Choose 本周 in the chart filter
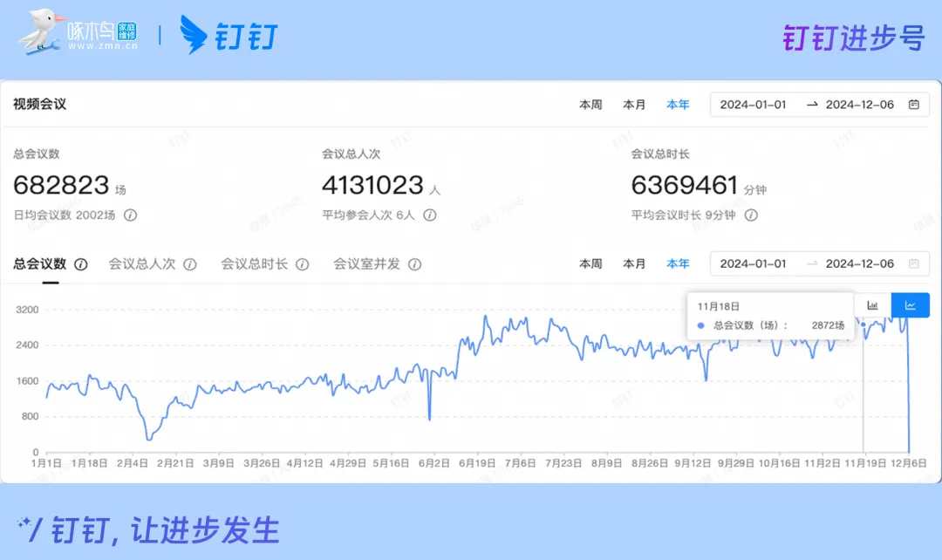The width and height of the screenshot is (942, 560). pyautogui.click(x=590, y=263)
